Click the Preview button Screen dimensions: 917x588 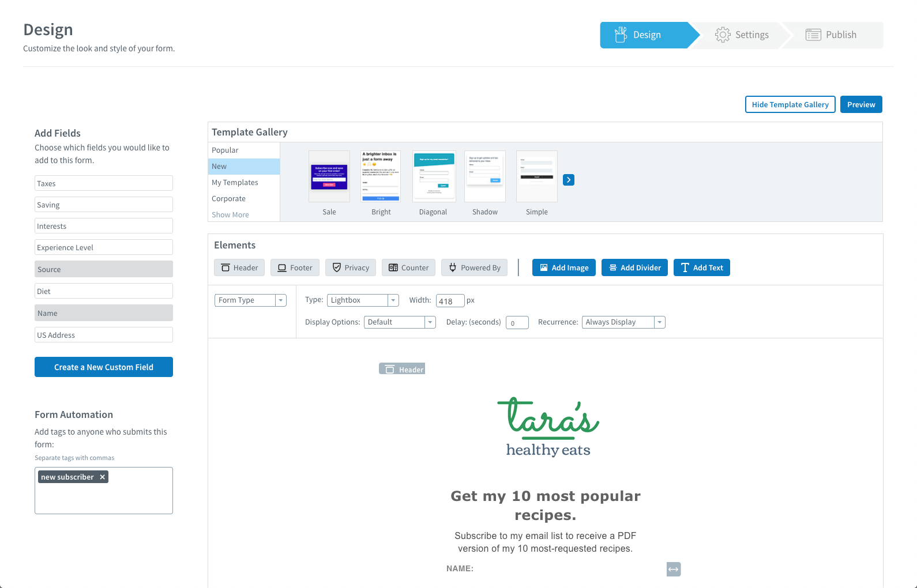[861, 104]
